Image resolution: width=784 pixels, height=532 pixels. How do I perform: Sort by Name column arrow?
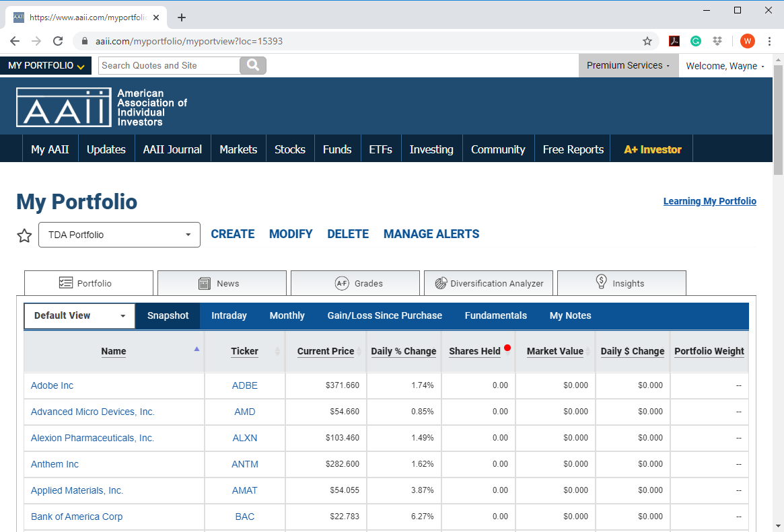[x=197, y=348]
